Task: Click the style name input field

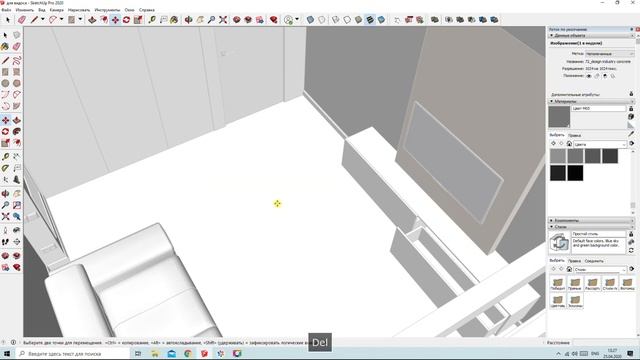Action: click(599, 234)
